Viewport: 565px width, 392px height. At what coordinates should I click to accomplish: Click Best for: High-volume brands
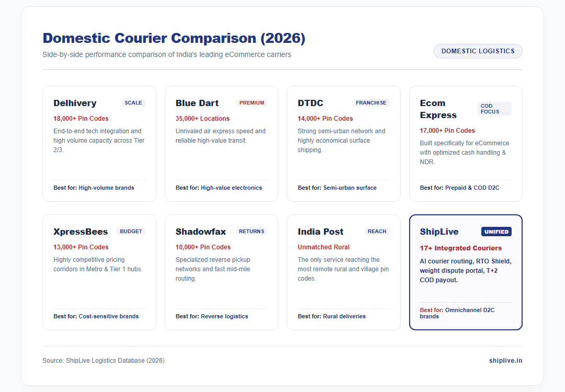click(94, 188)
